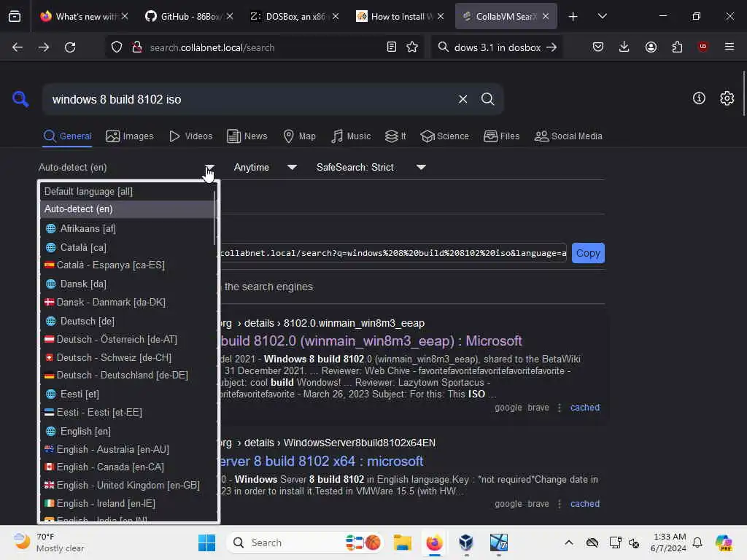Select English - Ireland [en-IE] option
This screenshot has height=560, width=747.
(128, 504)
